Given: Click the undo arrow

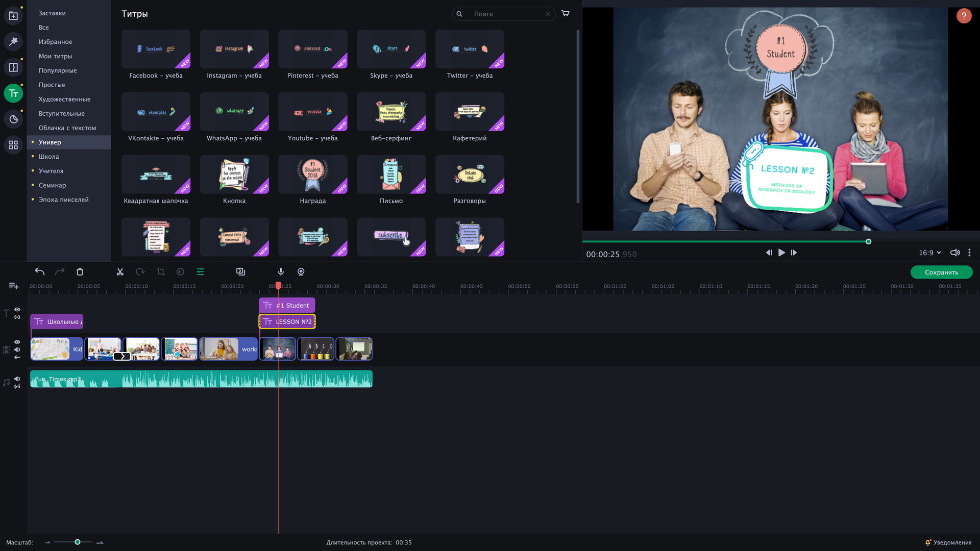Looking at the screenshot, I should point(39,272).
